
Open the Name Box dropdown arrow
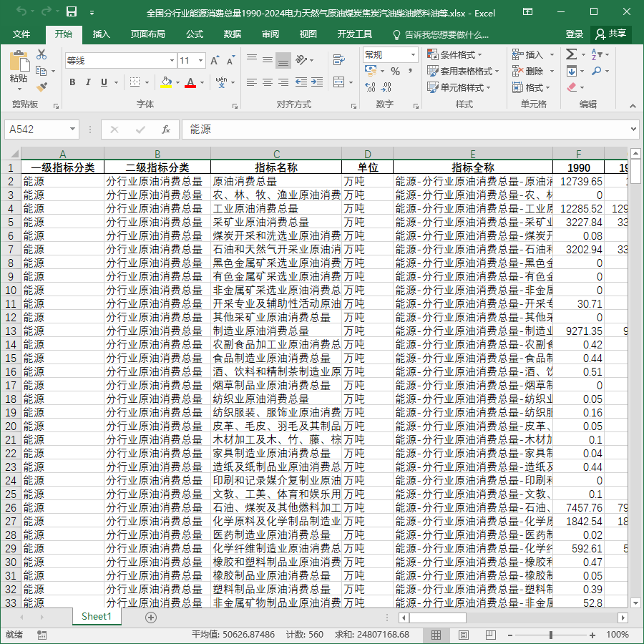(x=72, y=129)
